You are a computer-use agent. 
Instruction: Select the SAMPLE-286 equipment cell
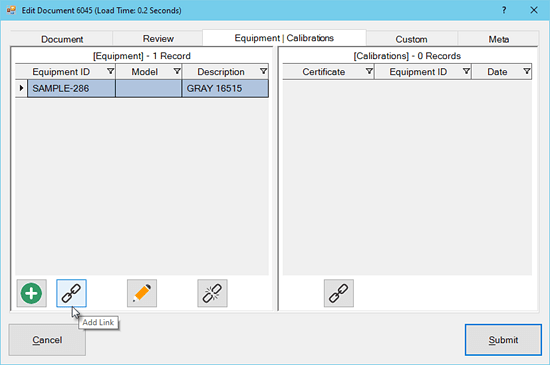pyautogui.click(x=72, y=88)
